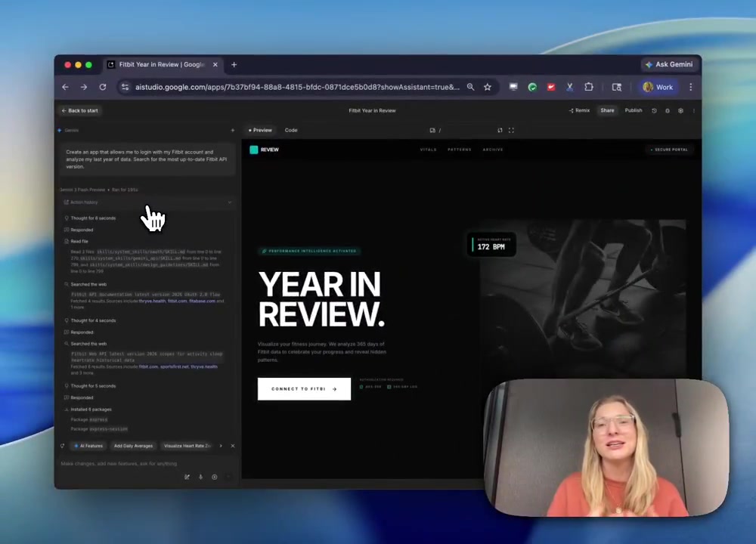Open the VITALS nav item in preview
Screen dimensions: 756x544
428,150
